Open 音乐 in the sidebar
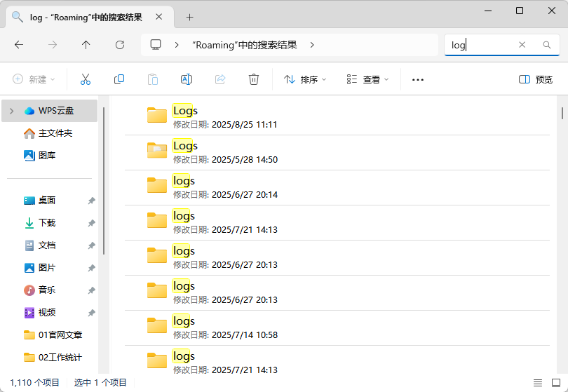The width and height of the screenshot is (568, 392). 49,290
